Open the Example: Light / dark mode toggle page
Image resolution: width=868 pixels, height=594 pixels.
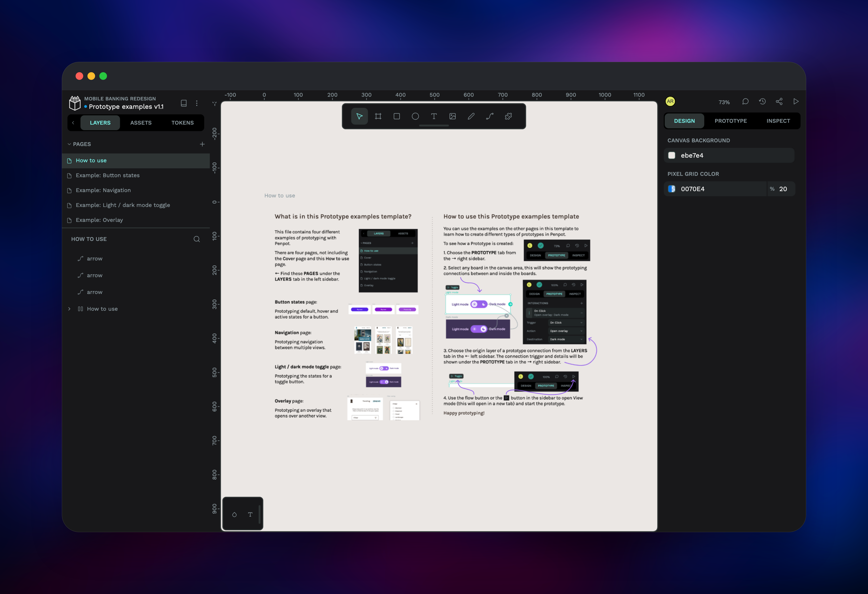point(136,205)
